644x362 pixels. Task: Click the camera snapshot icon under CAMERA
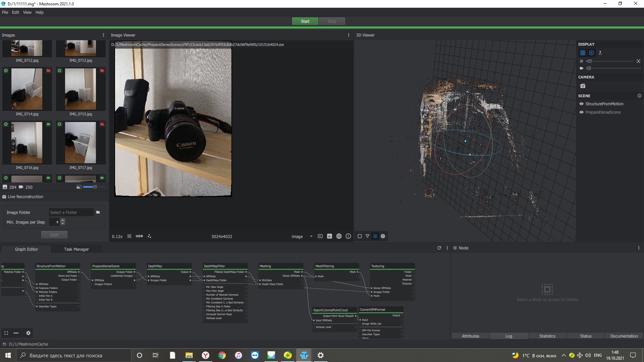pos(583,85)
